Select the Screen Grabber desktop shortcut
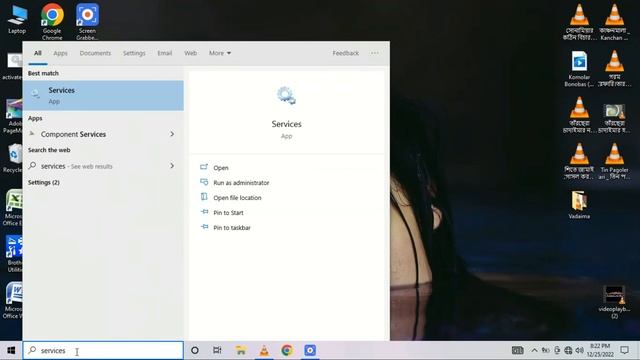The width and height of the screenshot is (640, 360). [87, 22]
